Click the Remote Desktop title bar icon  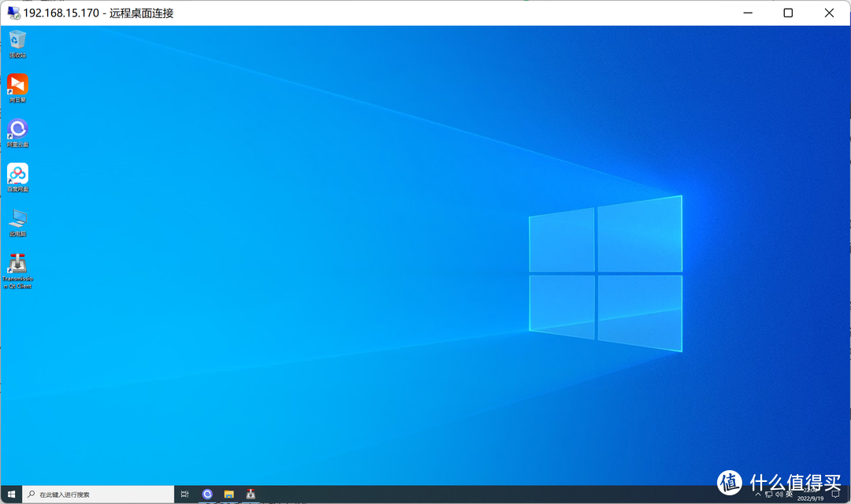(x=13, y=13)
